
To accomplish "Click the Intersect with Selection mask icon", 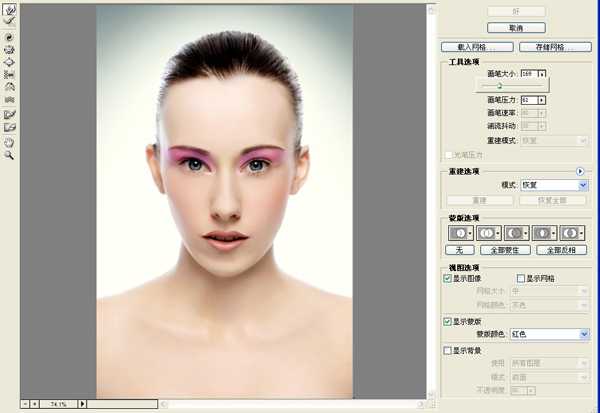I will click(544, 233).
